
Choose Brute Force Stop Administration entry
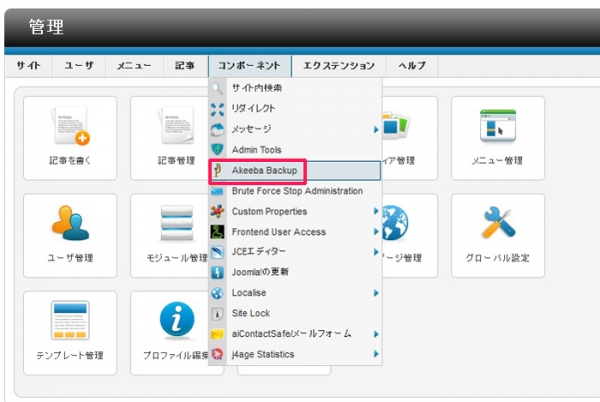295,191
